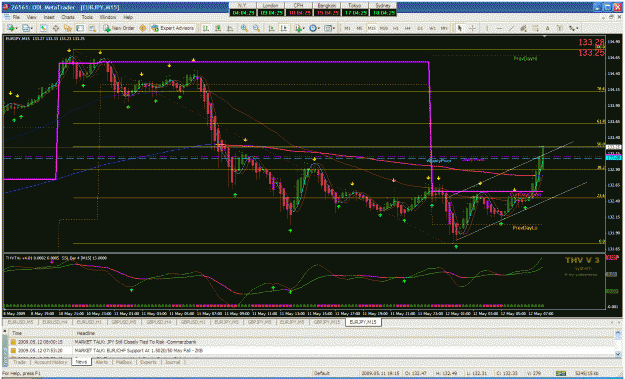Switch chart to Line Chart mode
The height and width of the screenshot is (379, 625).
(x=230, y=28)
